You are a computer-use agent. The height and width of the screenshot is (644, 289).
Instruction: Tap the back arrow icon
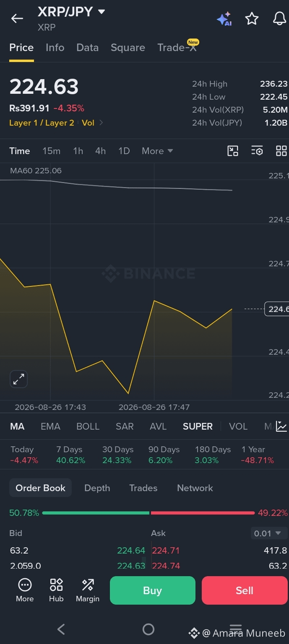[x=17, y=18]
